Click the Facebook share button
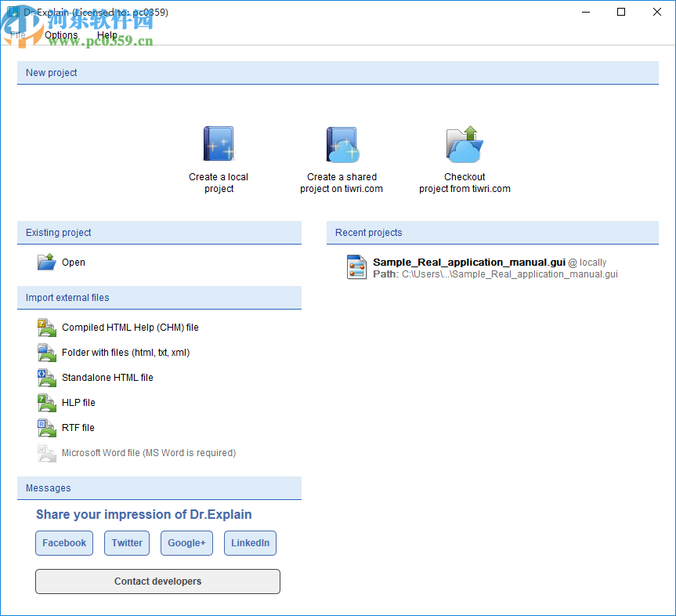Screen dimensions: 676x616 [x=64, y=542]
